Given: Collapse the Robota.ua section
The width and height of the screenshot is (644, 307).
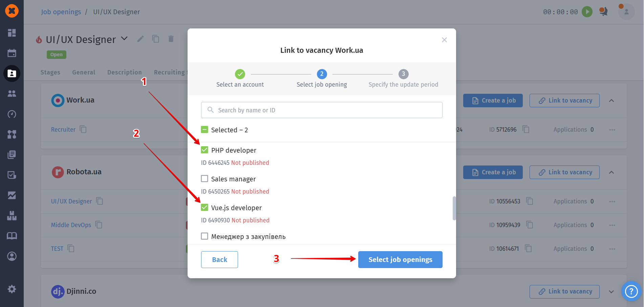Looking at the screenshot, I should [x=611, y=172].
